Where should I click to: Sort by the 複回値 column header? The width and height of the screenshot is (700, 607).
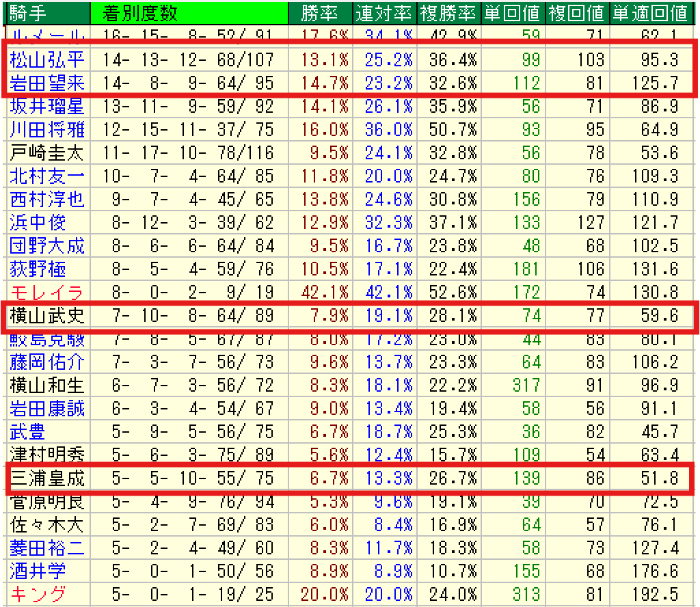577,12
